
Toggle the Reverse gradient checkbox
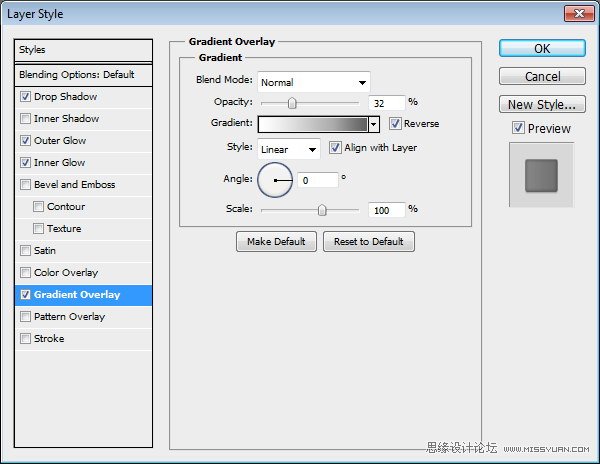point(395,124)
